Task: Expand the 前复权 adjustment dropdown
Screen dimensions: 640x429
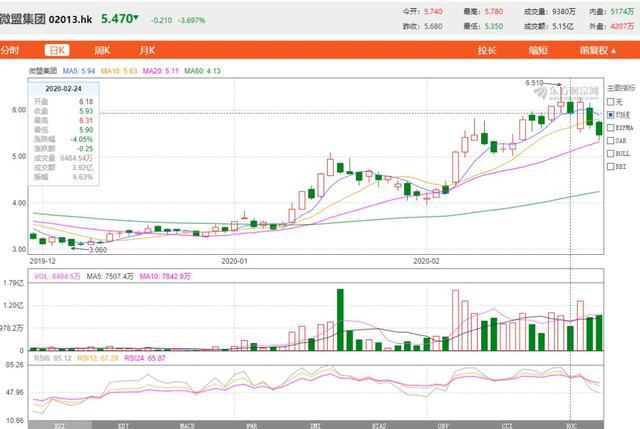Action: (x=589, y=49)
